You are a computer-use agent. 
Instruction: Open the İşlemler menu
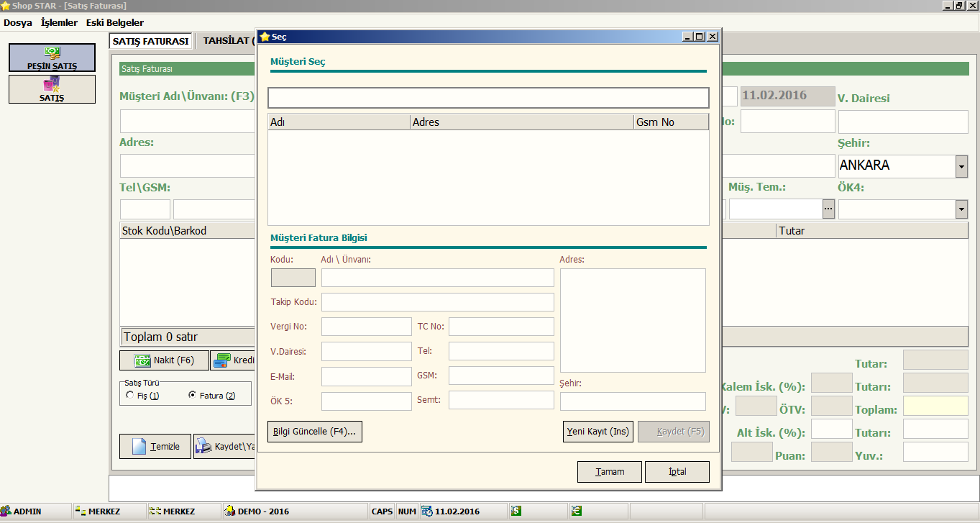[x=59, y=22]
